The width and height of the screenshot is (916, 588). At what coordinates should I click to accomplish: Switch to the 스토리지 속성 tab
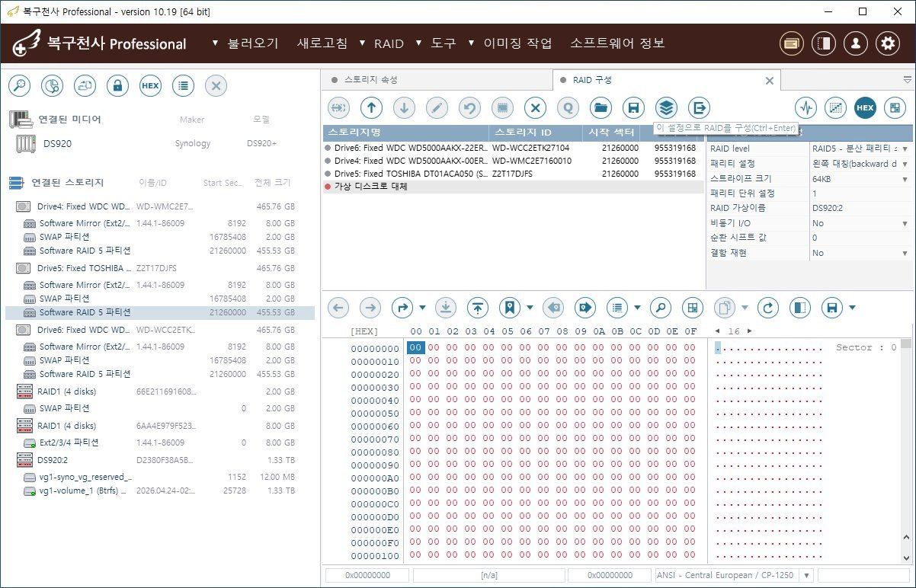click(437, 80)
